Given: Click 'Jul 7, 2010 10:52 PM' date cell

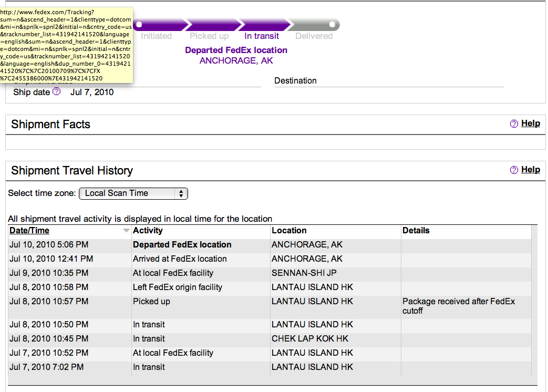Looking at the screenshot, I should pos(49,353).
